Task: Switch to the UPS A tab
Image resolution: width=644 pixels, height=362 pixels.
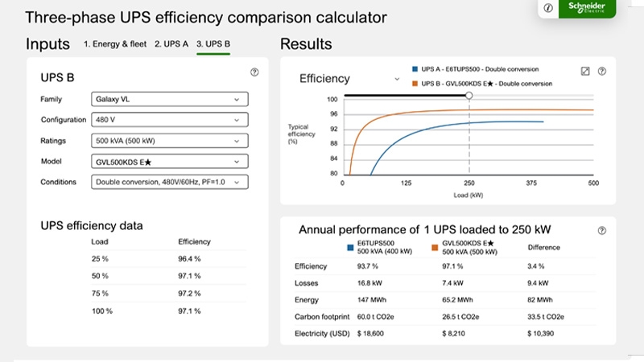Action: (171, 44)
